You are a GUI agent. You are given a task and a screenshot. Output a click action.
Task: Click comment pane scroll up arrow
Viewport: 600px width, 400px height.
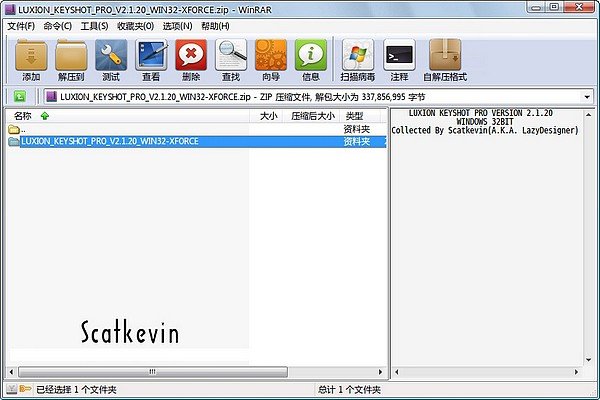(x=588, y=114)
